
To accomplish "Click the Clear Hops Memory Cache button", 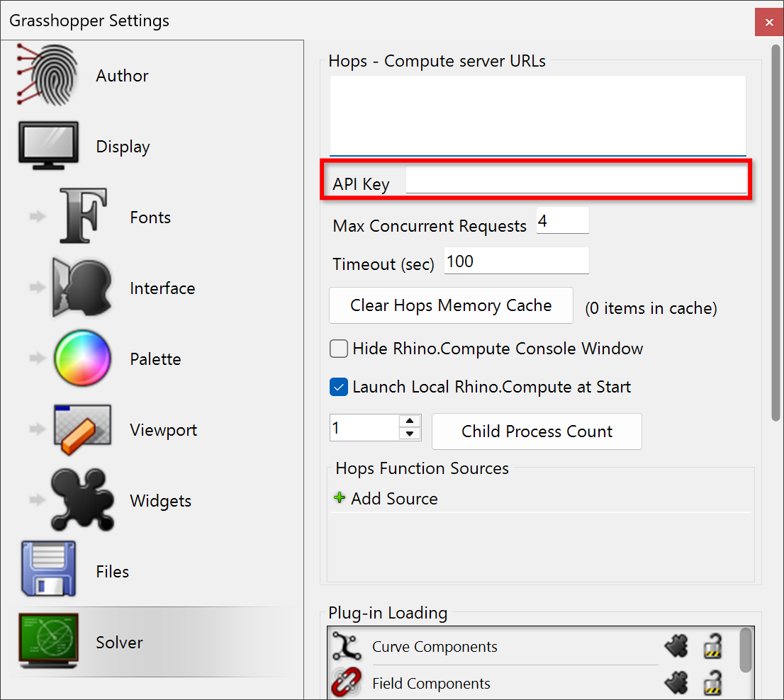I will tap(451, 305).
